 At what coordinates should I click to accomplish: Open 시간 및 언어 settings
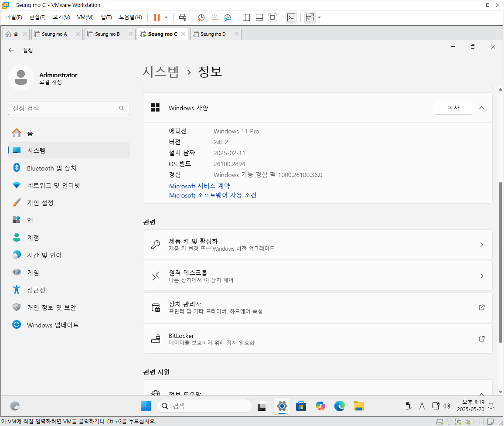(69, 255)
